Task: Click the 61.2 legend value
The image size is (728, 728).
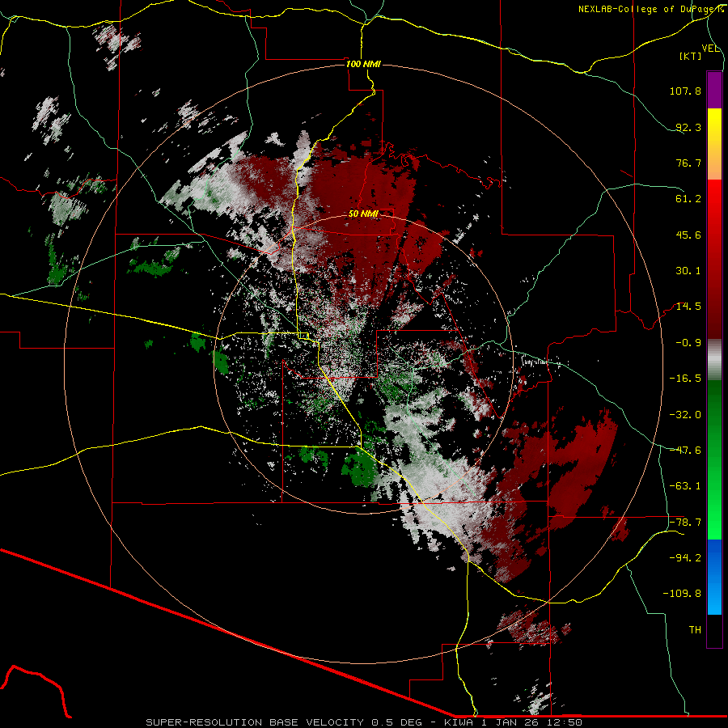Action: (x=688, y=199)
